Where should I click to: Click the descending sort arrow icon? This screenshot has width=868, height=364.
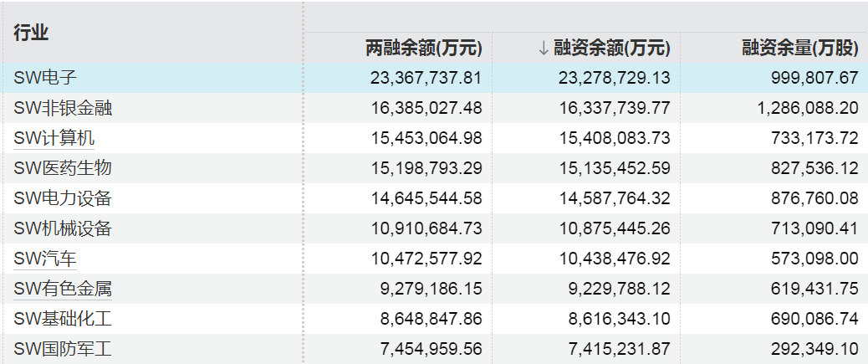pyautogui.click(x=544, y=49)
